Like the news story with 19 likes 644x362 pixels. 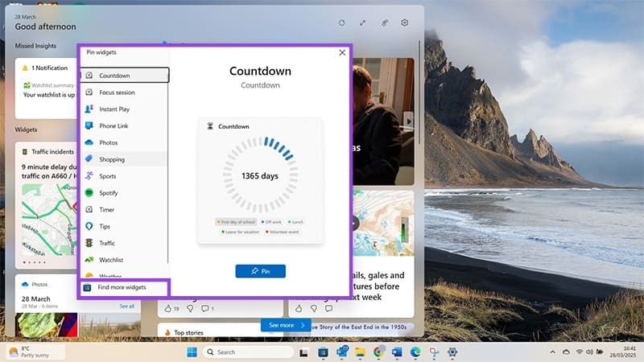(x=167, y=308)
